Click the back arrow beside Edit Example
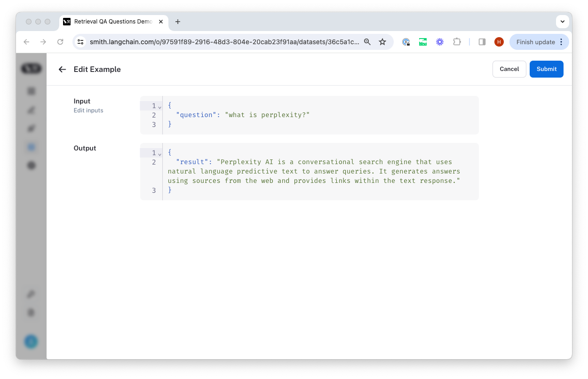This screenshot has height=379, width=588. pyautogui.click(x=62, y=69)
